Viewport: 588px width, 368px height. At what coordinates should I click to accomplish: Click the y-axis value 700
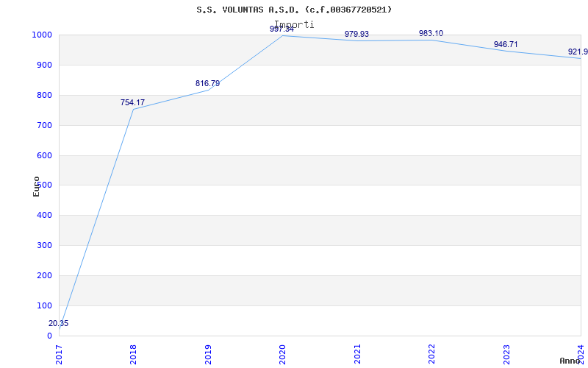tap(44, 125)
